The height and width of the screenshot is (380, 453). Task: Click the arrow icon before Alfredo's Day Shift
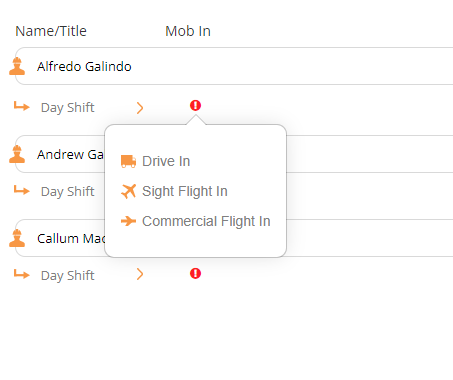click(22, 106)
